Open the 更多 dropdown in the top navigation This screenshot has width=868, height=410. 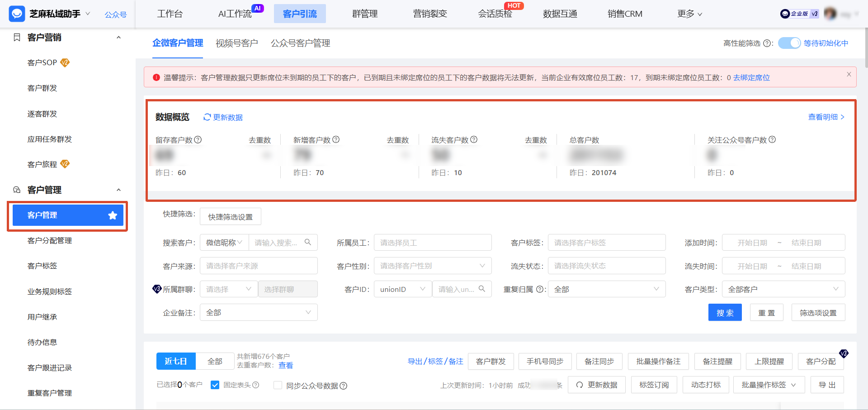point(689,14)
